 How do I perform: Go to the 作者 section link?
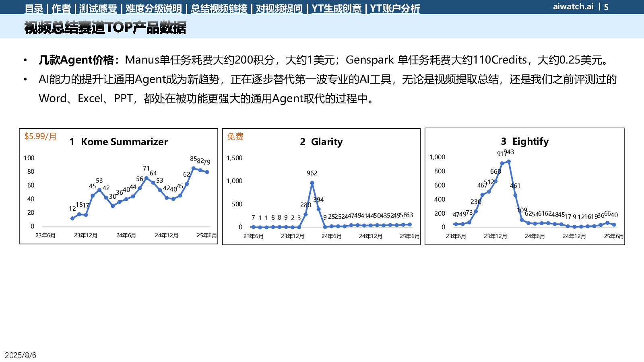coord(61,8)
